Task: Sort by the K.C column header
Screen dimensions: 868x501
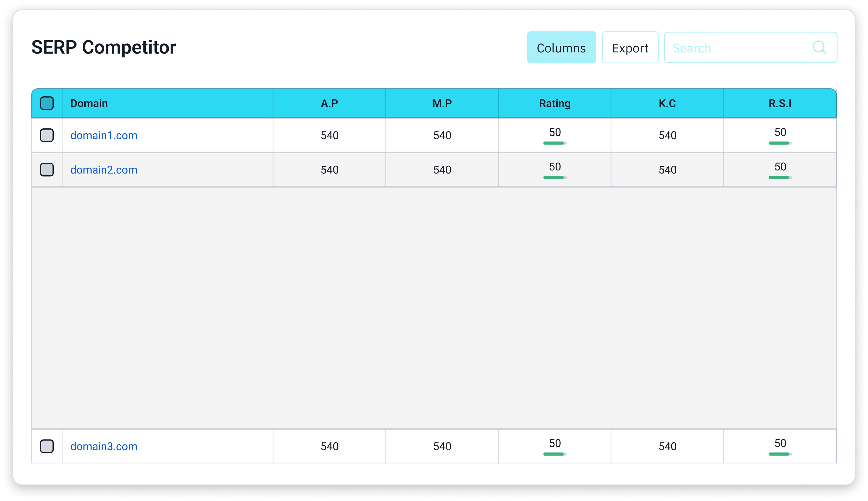Action: coord(667,103)
